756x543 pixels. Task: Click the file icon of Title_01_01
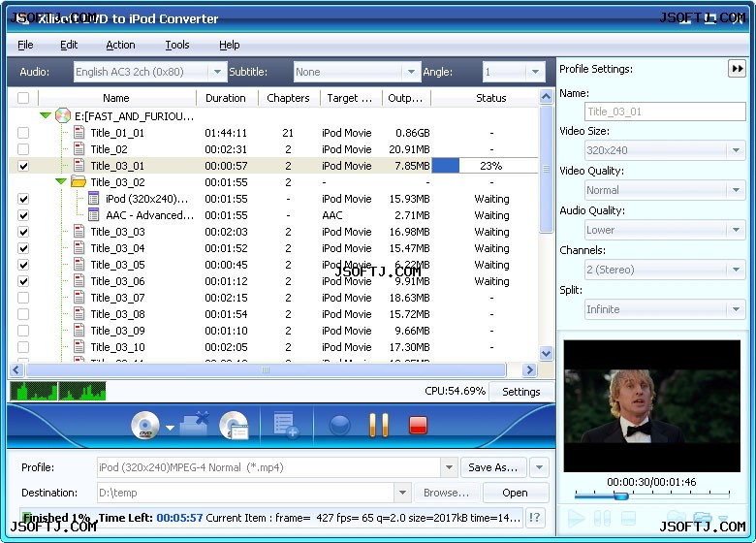coord(79,133)
